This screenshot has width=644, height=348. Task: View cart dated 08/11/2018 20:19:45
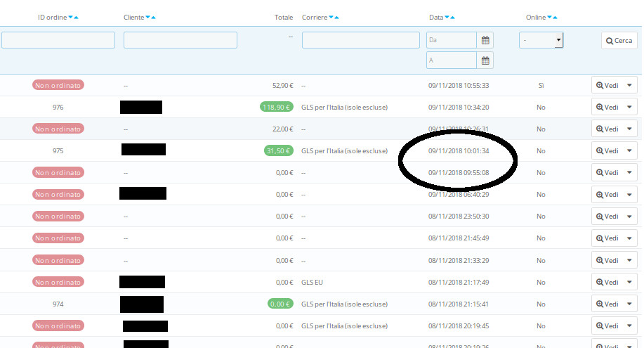(607, 326)
